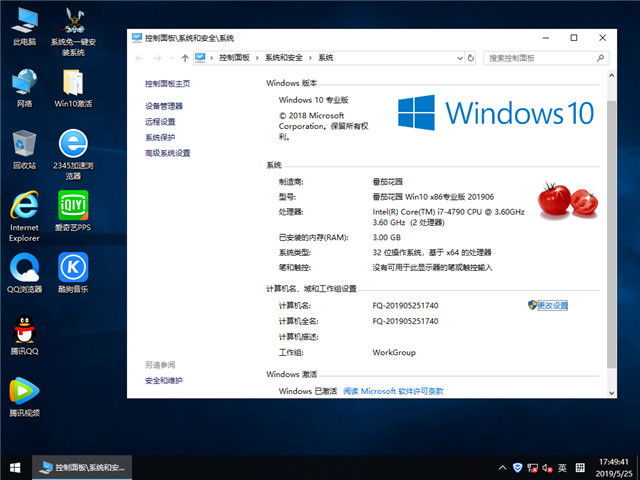Select the 回收站 recycle bin icon
This screenshot has height=480, width=640.
[x=24, y=150]
